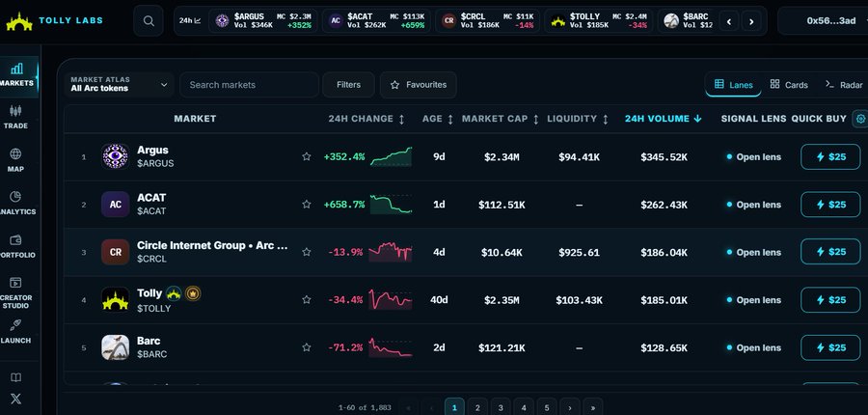Quick buy $25 of Tolly
The width and height of the screenshot is (868, 415).
(x=830, y=300)
